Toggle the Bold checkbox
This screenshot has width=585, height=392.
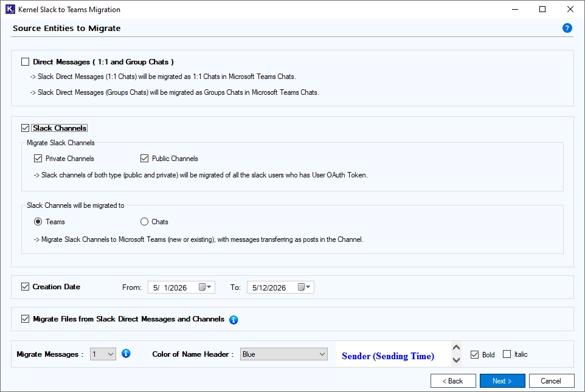click(x=474, y=354)
